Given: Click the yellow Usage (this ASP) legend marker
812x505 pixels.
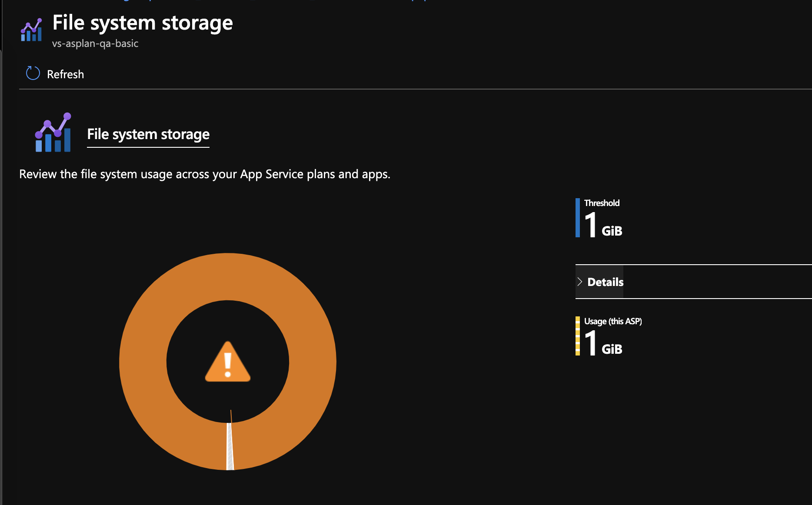Looking at the screenshot, I should coord(578,335).
